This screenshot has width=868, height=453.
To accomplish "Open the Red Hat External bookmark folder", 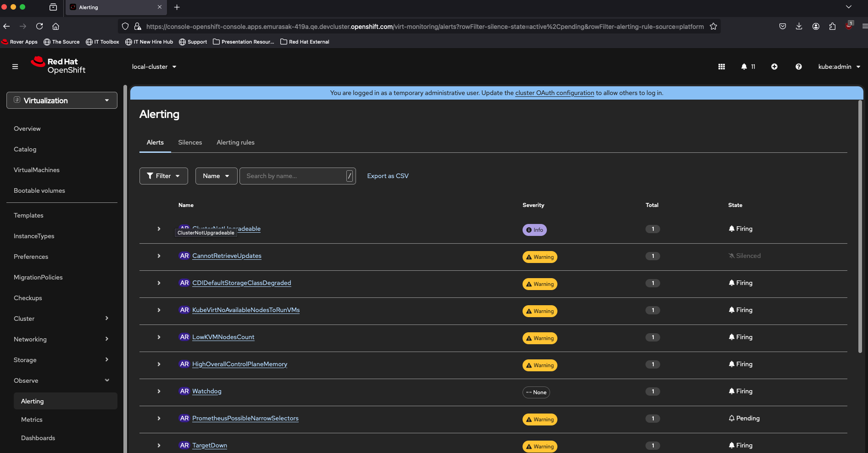I will [x=305, y=42].
